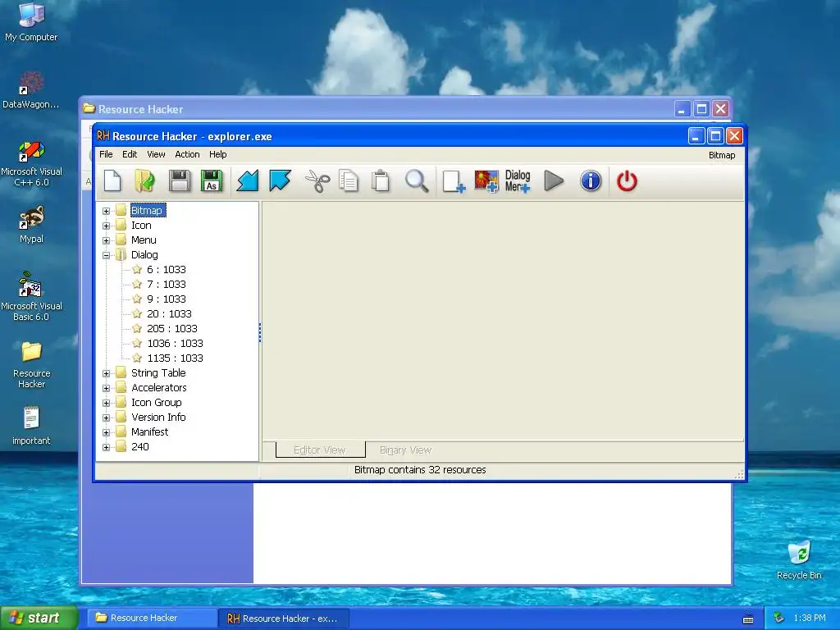
Task: Expand the Menu tree node
Action: [x=106, y=240]
